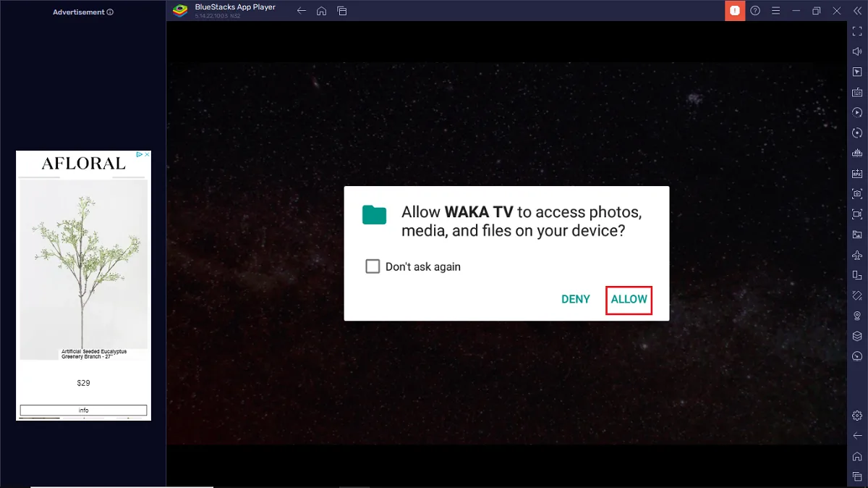
Task: Go back using the top bar arrow
Action: pyautogui.click(x=302, y=11)
